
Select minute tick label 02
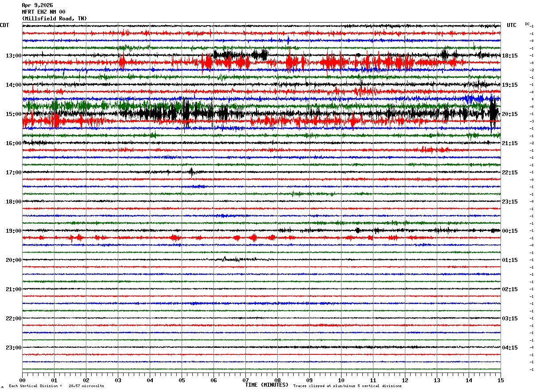[86, 380]
